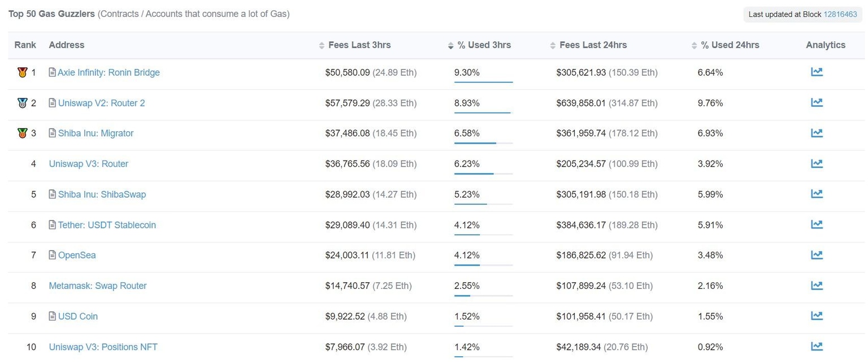View analytics chart icon for Uniswap V3 Router
Image resolution: width=868 pixels, height=363 pixels.
point(817,163)
